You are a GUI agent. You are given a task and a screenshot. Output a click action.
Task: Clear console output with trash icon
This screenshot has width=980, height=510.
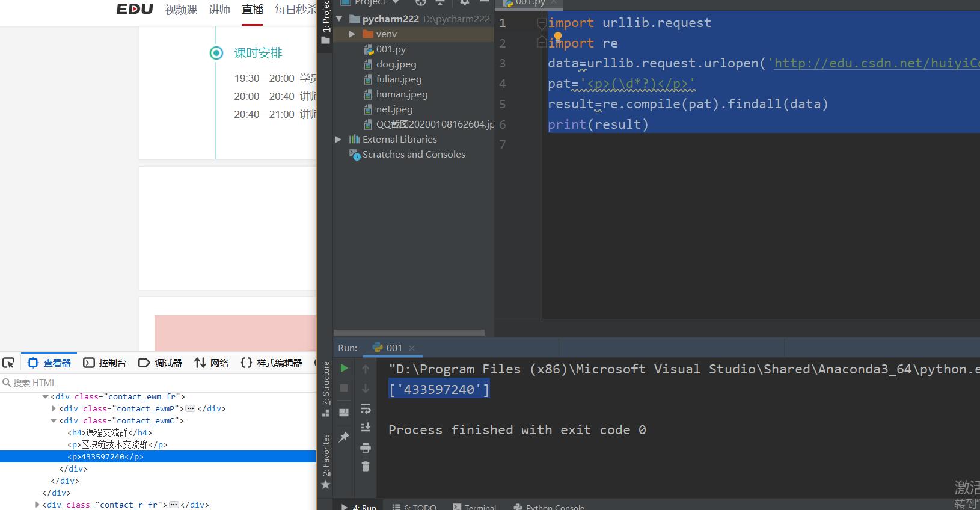coord(366,467)
